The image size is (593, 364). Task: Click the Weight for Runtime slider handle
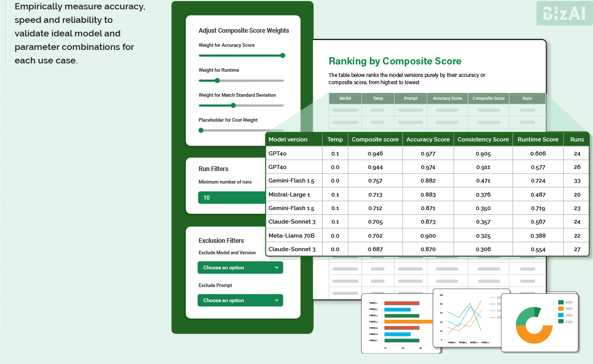click(x=217, y=81)
